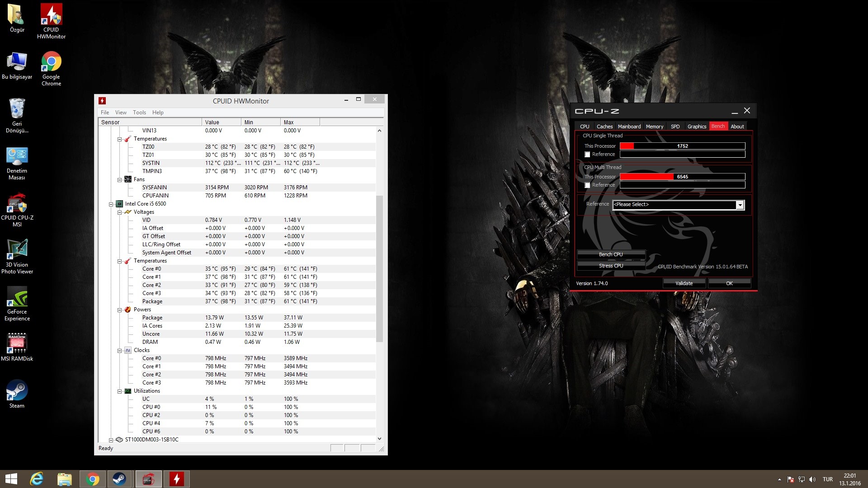
Task: Click taskbar clock showing 22:01
Action: tap(850, 479)
